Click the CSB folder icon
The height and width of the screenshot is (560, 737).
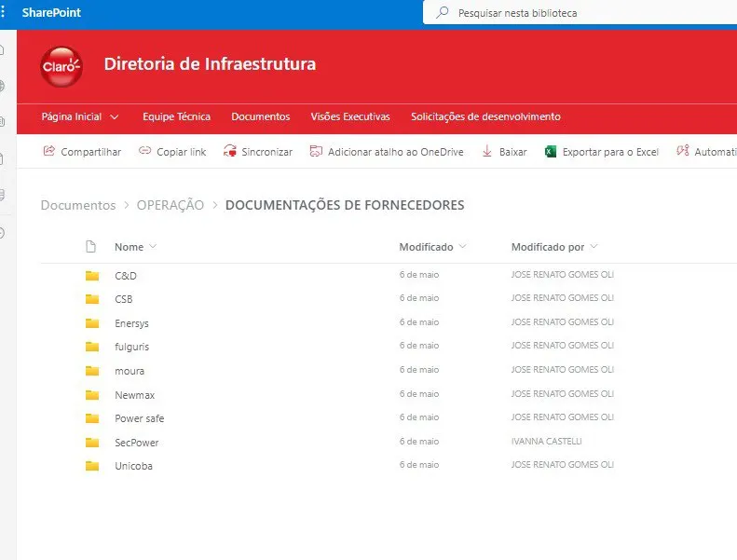pos(92,299)
